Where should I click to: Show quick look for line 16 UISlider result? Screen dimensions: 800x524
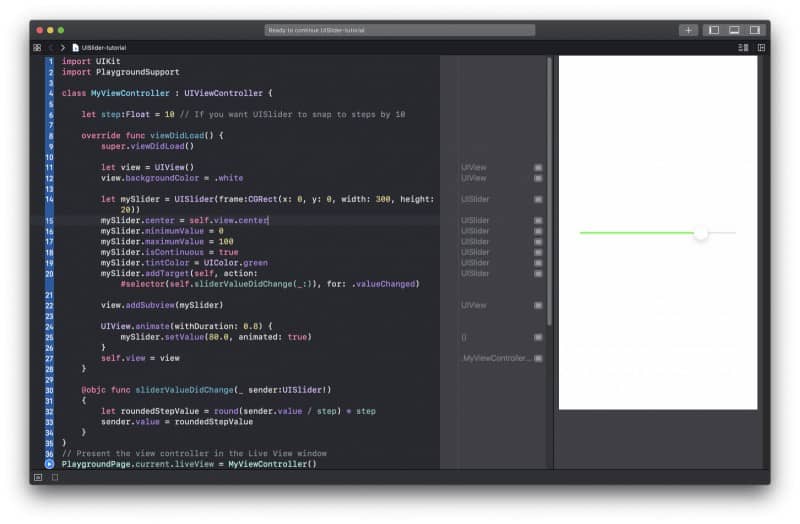538,231
